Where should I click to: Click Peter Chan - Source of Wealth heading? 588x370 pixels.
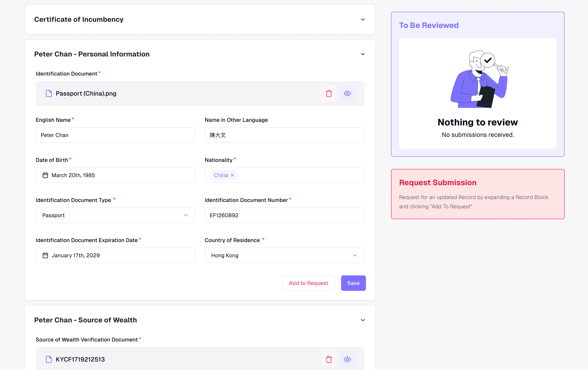[85, 320]
